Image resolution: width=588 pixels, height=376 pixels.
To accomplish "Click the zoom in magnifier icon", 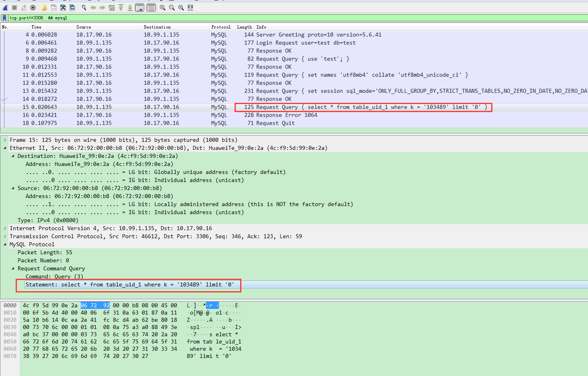I will tap(163, 8).
